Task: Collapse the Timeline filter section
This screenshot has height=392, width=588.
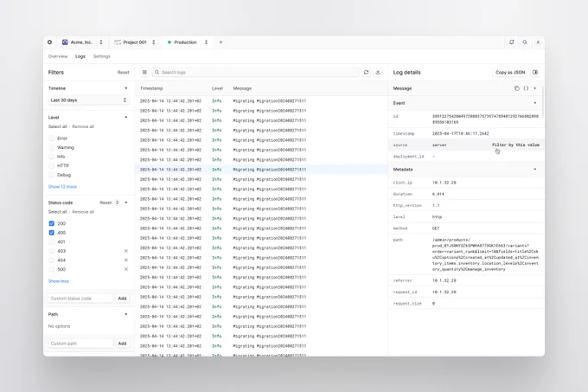Action: [126, 88]
